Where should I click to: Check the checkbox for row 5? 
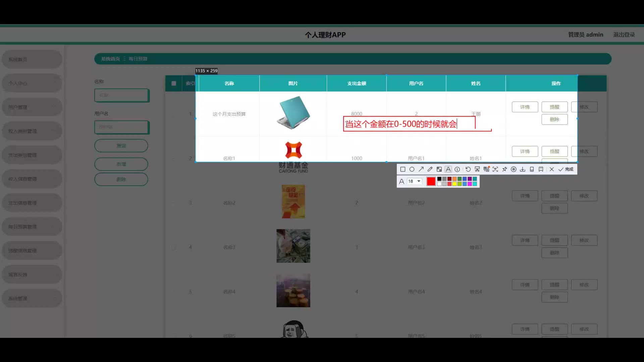174,292
